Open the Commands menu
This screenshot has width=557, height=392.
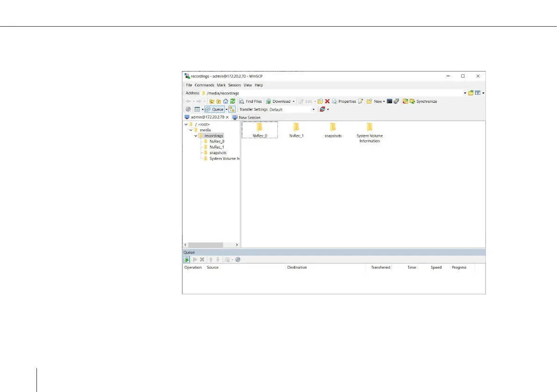(x=204, y=85)
